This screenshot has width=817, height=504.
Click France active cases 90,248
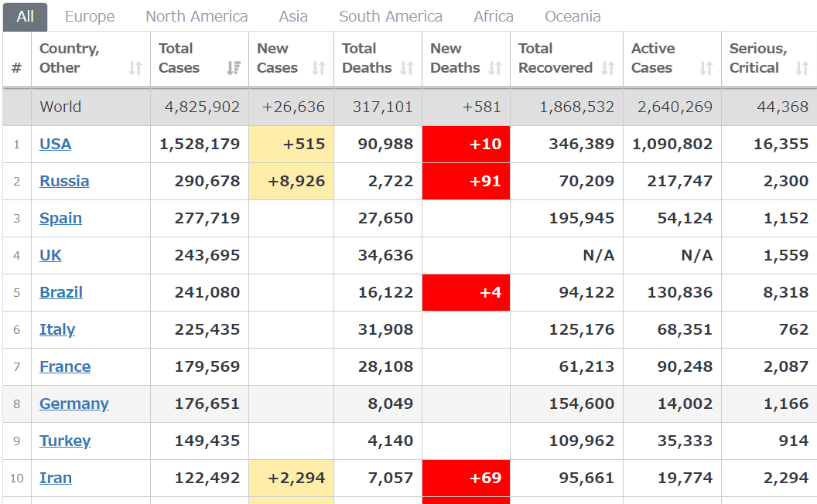pos(685,366)
